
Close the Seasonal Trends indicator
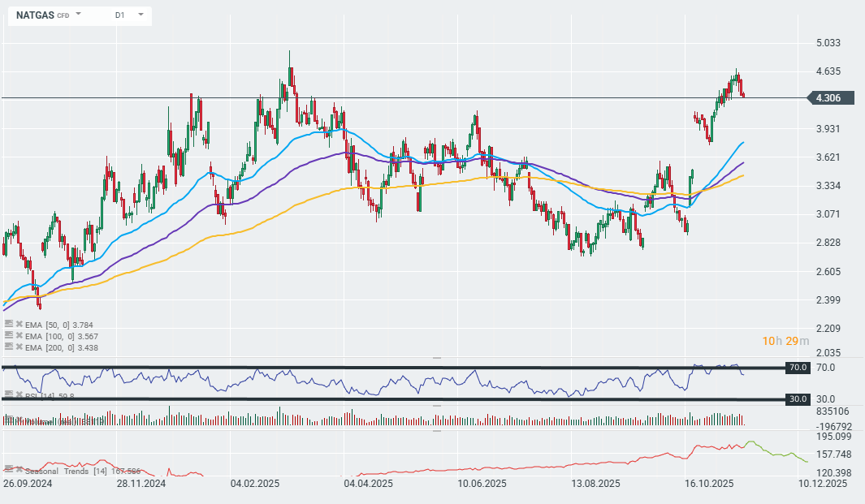tap(19, 469)
